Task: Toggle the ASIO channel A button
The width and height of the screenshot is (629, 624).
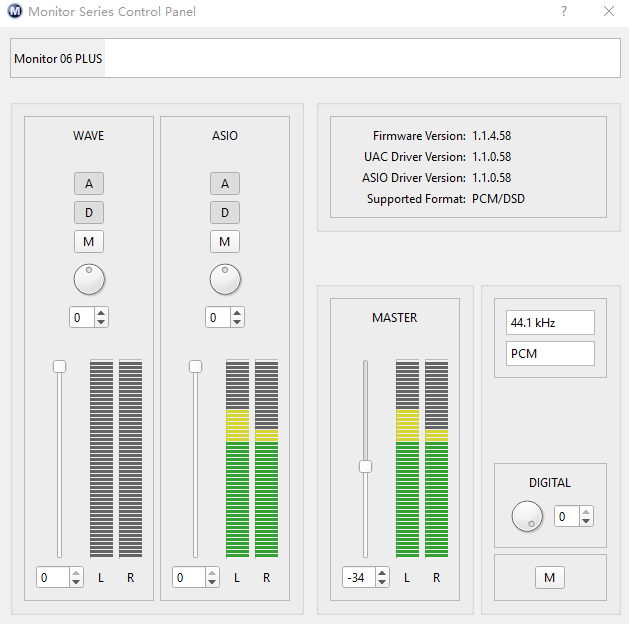Action: point(225,184)
